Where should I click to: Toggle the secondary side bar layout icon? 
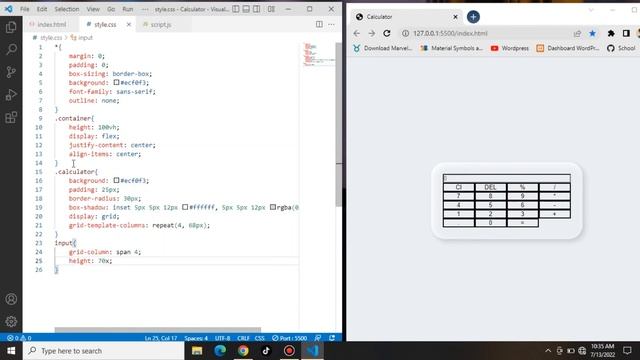256,9
